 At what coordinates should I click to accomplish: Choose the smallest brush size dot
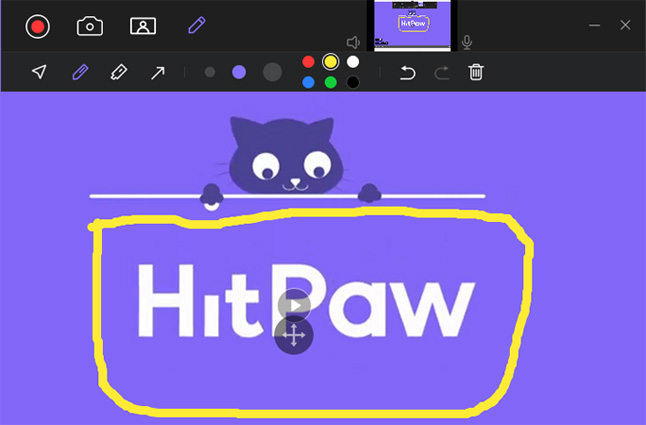tap(210, 72)
